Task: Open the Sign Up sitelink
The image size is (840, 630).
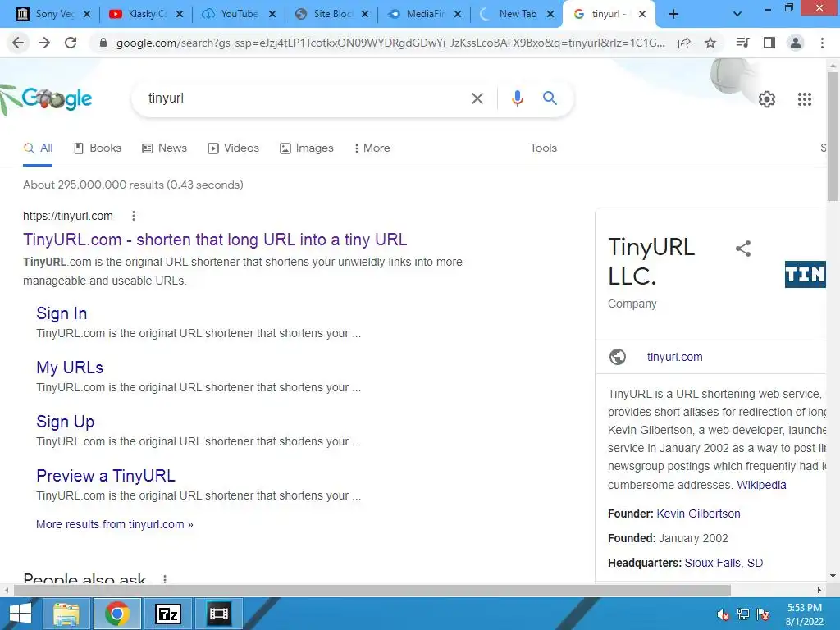Action: coord(66,422)
